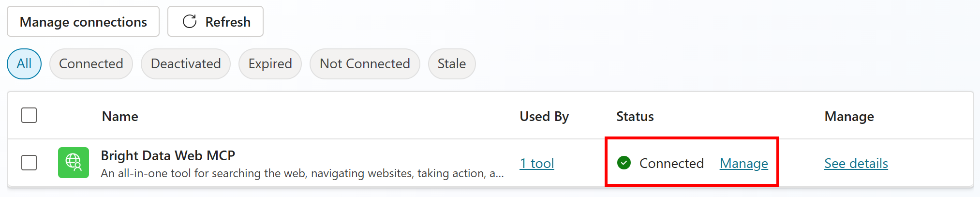Click the green Connected checkmark icon
The image size is (980, 197).
[624, 163]
